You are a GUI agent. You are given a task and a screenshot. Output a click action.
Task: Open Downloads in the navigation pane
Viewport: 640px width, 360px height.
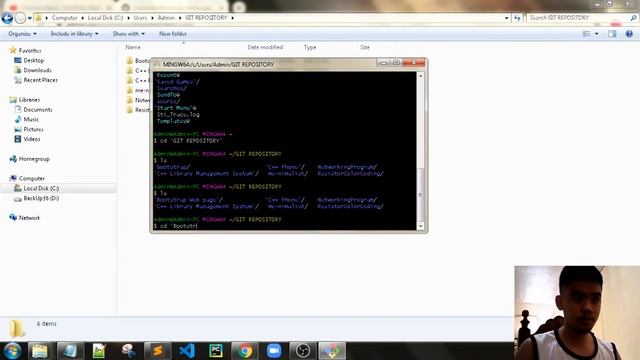pyautogui.click(x=37, y=70)
